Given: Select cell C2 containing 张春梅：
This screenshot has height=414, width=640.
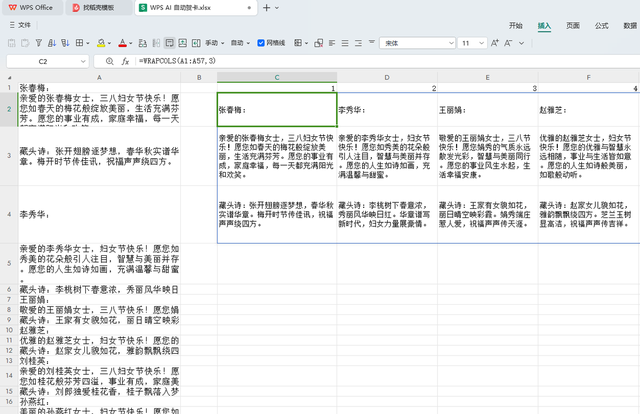Looking at the screenshot, I should pyautogui.click(x=277, y=109).
